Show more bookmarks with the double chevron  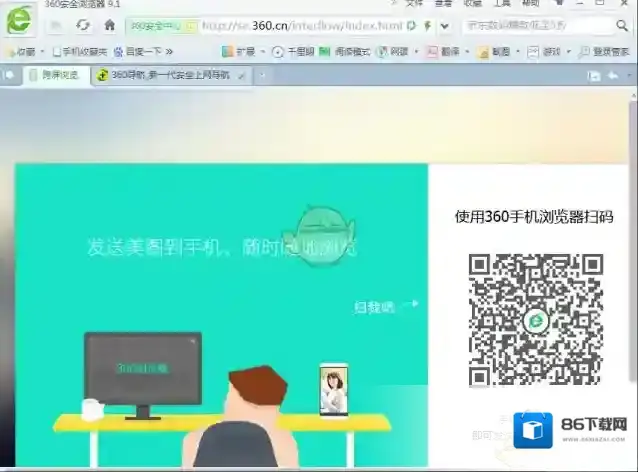coord(169,52)
